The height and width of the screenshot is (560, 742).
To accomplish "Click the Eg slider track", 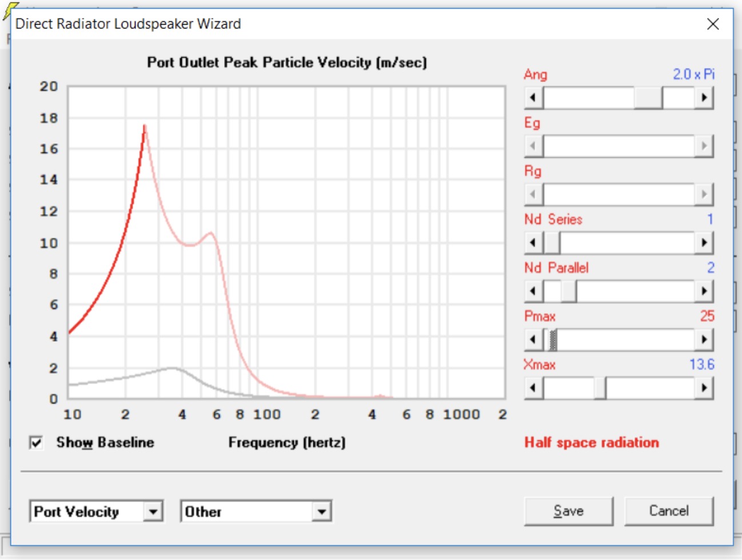I will (x=619, y=146).
